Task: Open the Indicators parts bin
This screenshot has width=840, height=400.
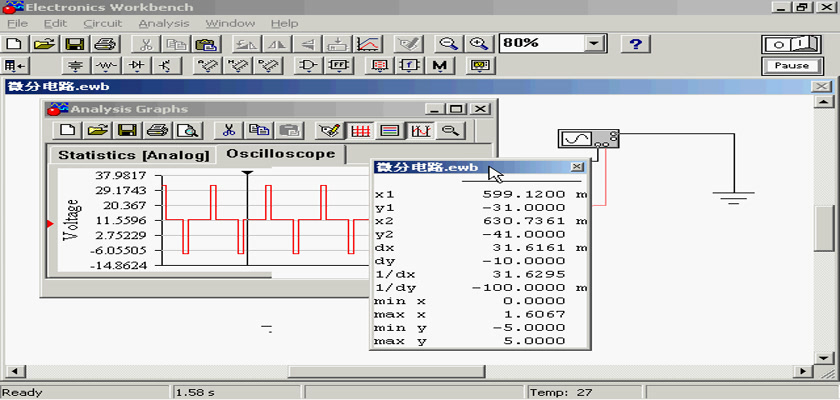Action: (x=379, y=65)
